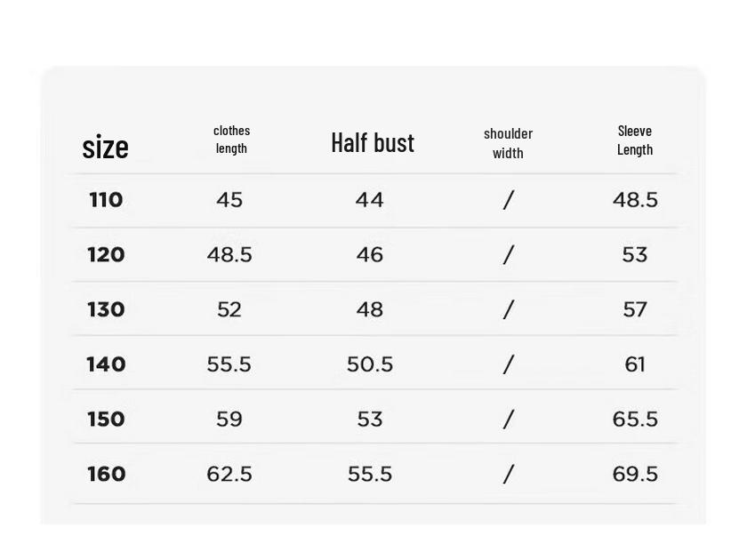
Task: Select clothes length value 62.5
Action: [229, 474]
